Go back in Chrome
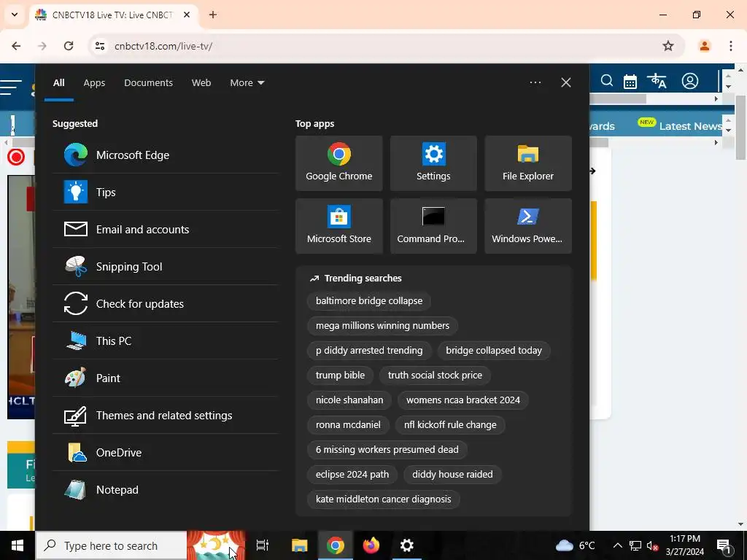This screenshot has height=560, width=747. (x=16, y=46)
